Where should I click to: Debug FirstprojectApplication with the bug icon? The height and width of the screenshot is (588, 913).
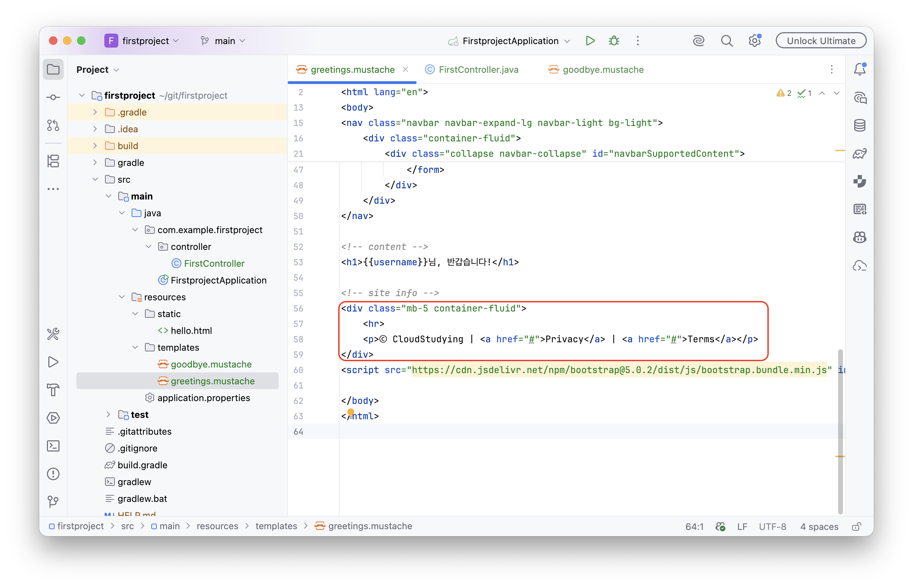click(614, 41)
